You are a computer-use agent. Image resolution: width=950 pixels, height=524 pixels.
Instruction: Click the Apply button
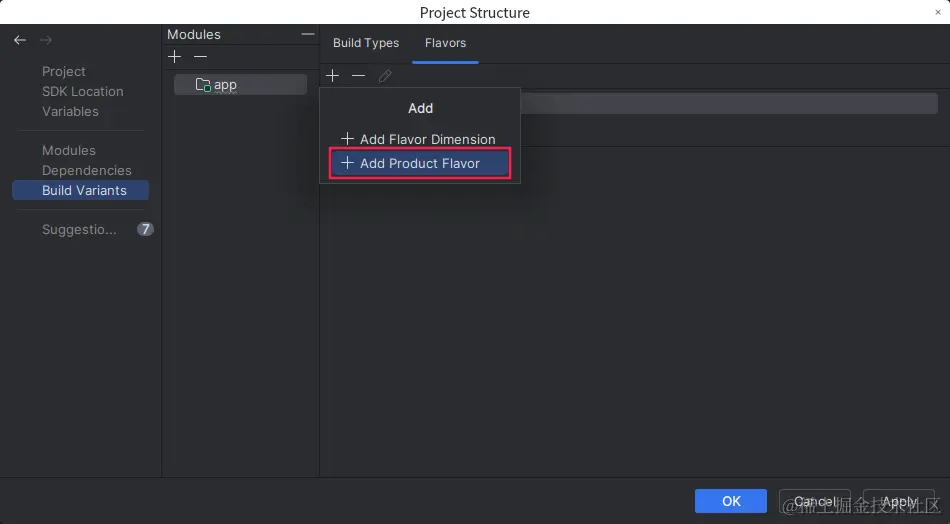coord(899,501)
